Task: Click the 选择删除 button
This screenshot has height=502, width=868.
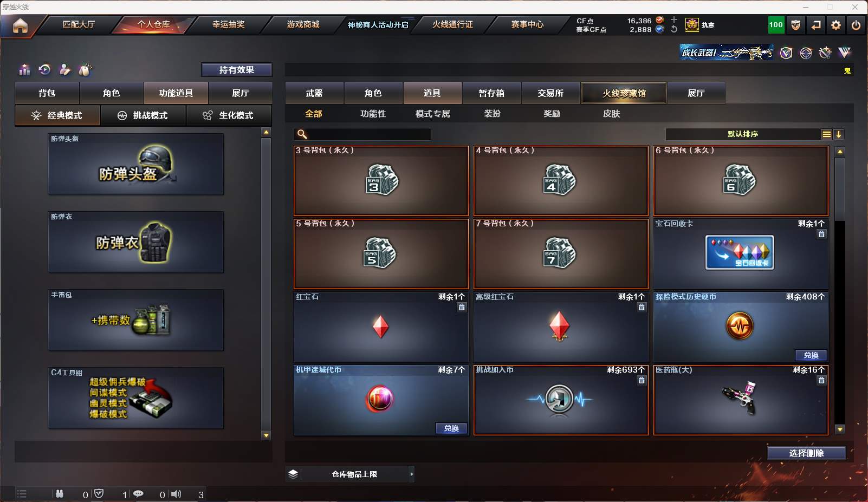Action: click(x=807, y=453)
